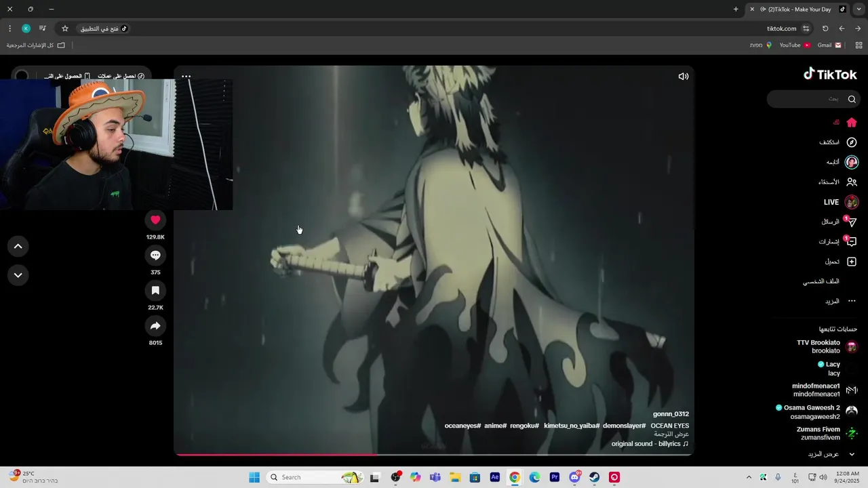Open the Chrome three-dots menu

(9, 28)
